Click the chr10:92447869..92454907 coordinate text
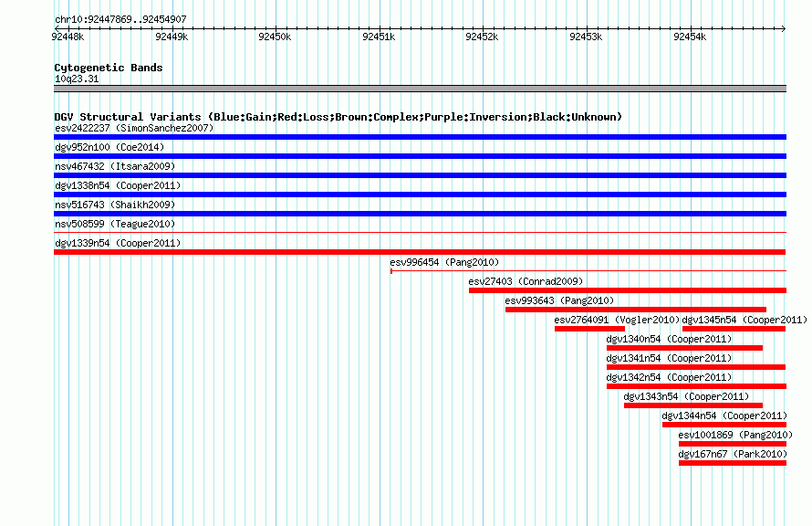 point(120,19)
